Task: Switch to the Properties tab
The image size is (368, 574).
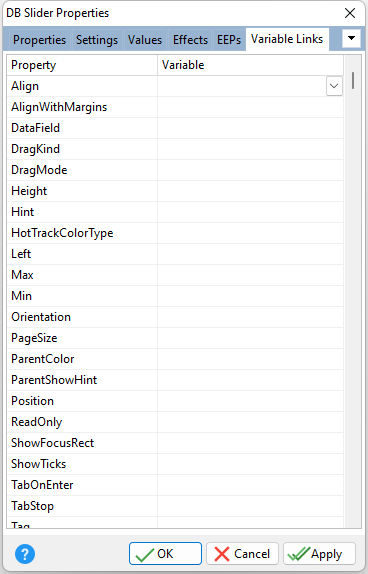Action: coord(39,40)
